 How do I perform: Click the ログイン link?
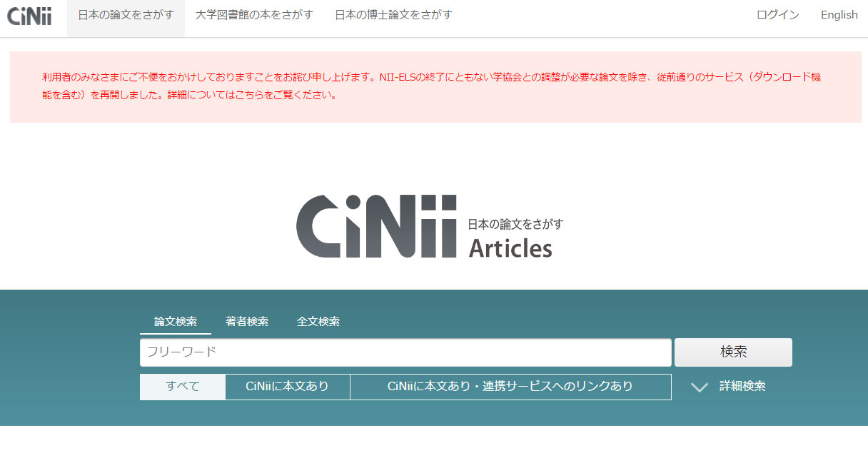tap(777, 14)
